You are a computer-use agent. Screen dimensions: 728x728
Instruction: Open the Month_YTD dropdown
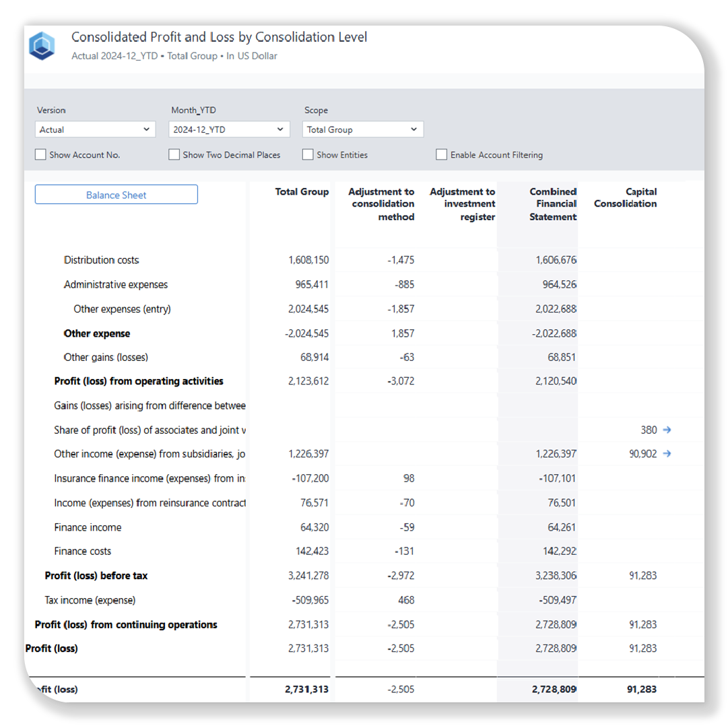[x=228, y=129]
